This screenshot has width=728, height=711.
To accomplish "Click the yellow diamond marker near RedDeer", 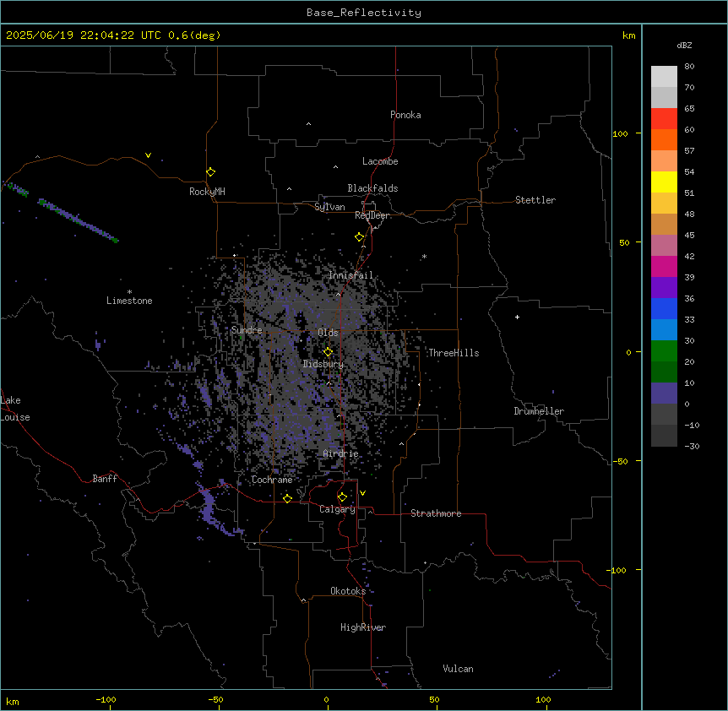I will (359, 237).
